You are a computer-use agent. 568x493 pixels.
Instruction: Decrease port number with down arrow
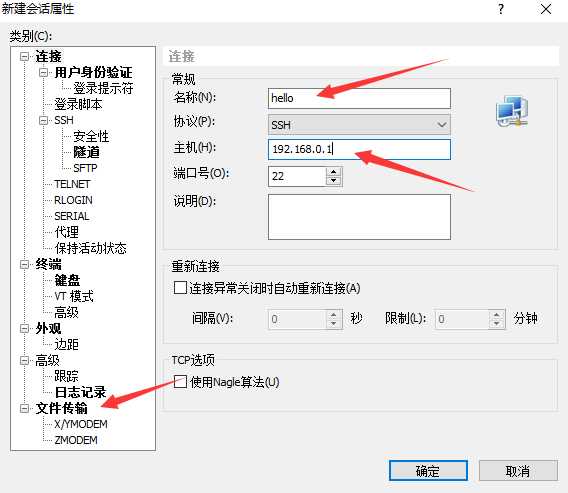click(334, 180)
